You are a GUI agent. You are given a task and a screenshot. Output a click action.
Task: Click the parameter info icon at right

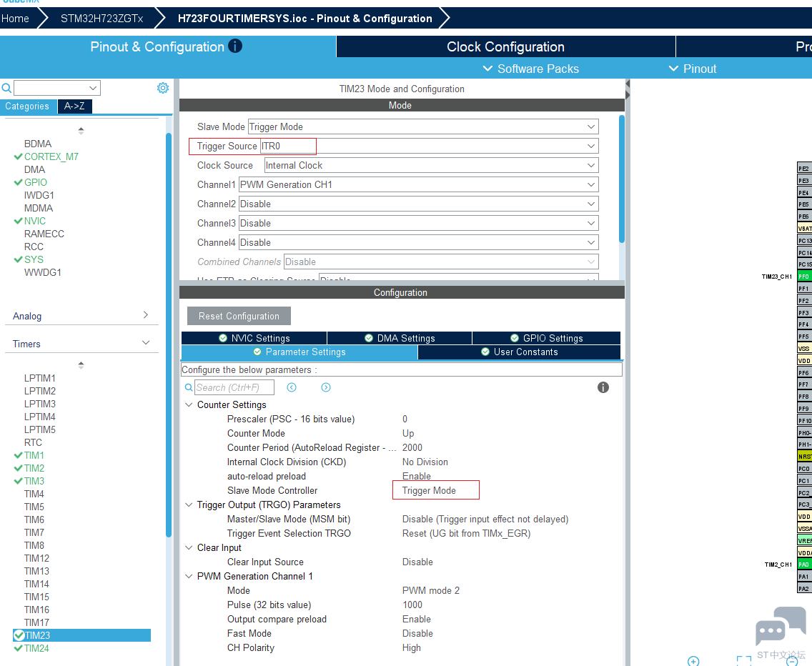pyautogui.click(x=603, y=387)
